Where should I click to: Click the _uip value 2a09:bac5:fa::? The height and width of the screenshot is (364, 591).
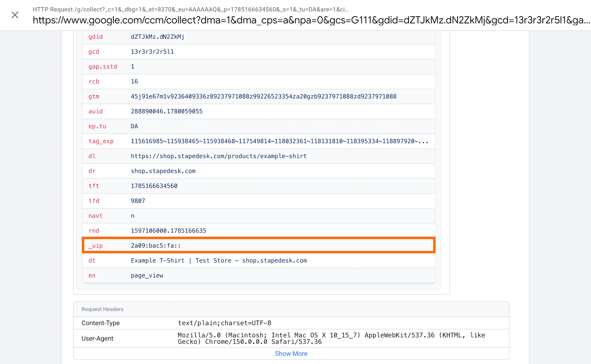point(156,246)
